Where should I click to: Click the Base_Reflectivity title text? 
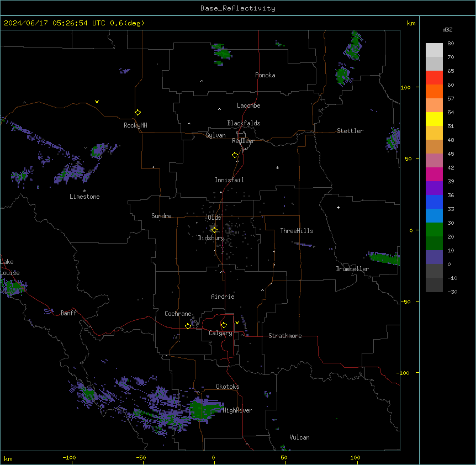point(238,8)
